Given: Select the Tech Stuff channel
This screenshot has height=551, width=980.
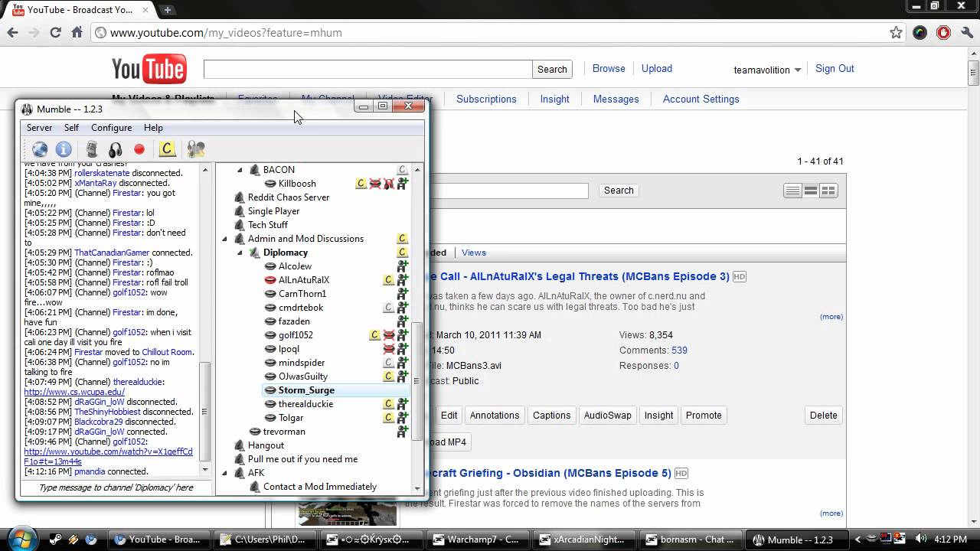Looking at the screenshot, I should pyautogui.click(x=268, y=225).
